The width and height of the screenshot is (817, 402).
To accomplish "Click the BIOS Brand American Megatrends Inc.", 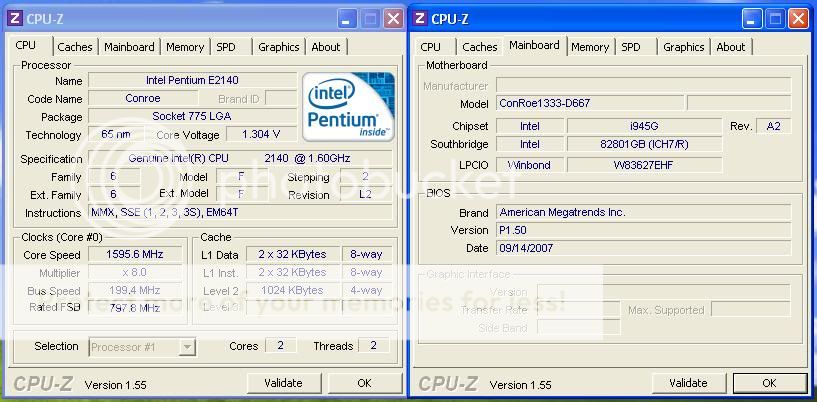I will pyautogui.click(x=643, y=212).
